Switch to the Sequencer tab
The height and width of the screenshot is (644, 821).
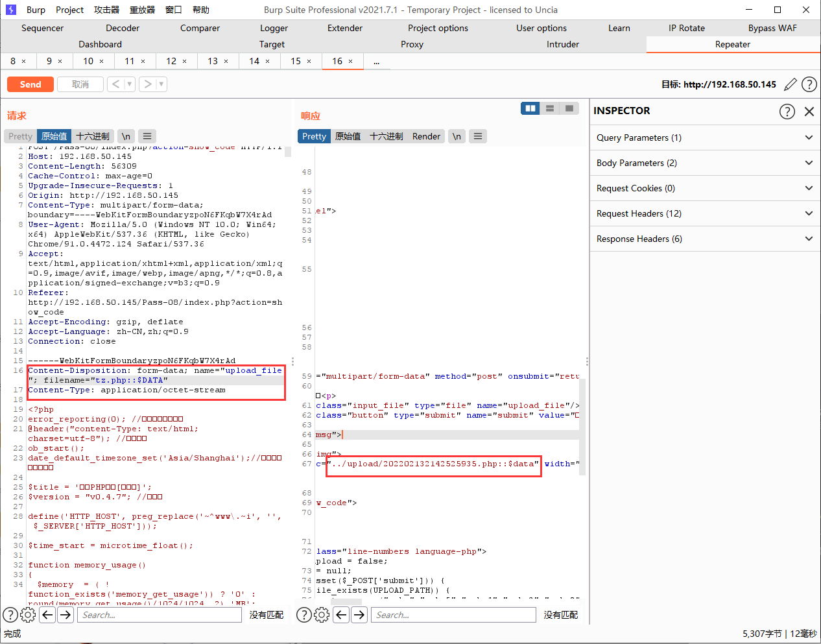coord(42,28)
